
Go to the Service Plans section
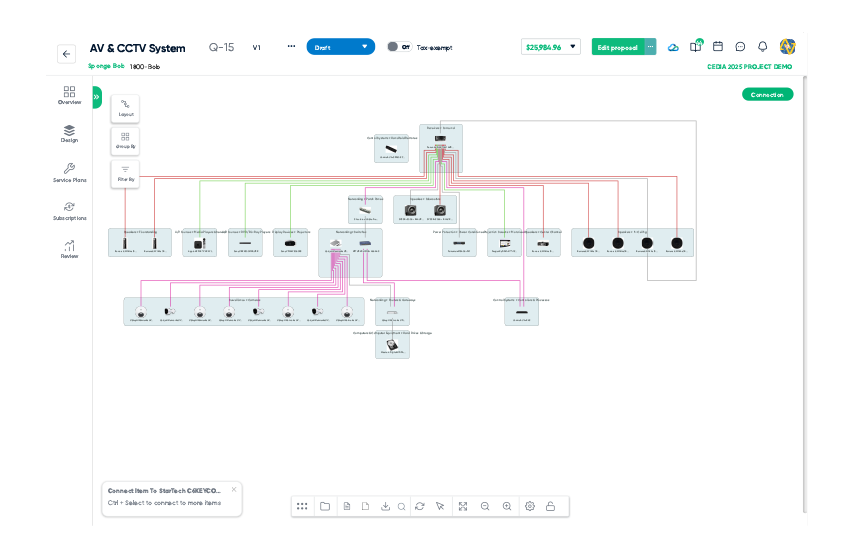[69, 173]
